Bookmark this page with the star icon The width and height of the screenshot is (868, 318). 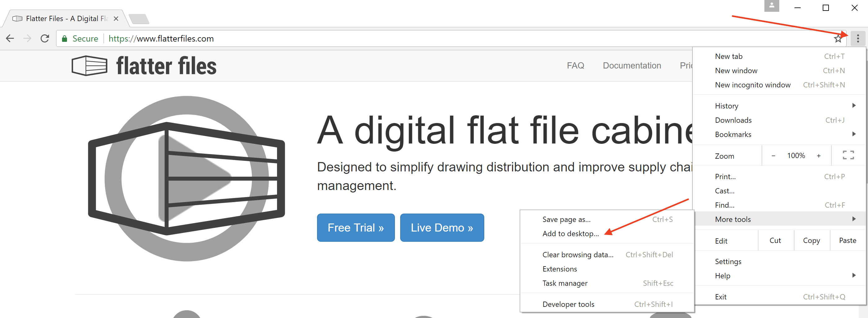pyautogui.click(x=838, y=39)
